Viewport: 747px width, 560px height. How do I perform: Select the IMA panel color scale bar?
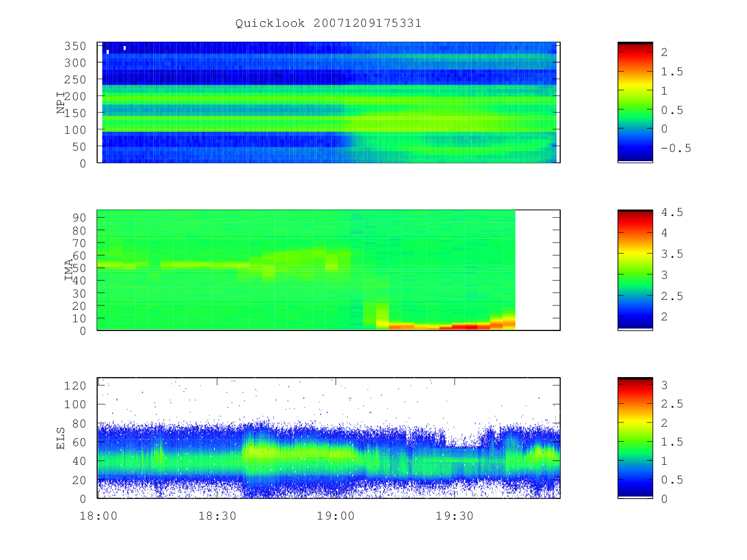635,270
